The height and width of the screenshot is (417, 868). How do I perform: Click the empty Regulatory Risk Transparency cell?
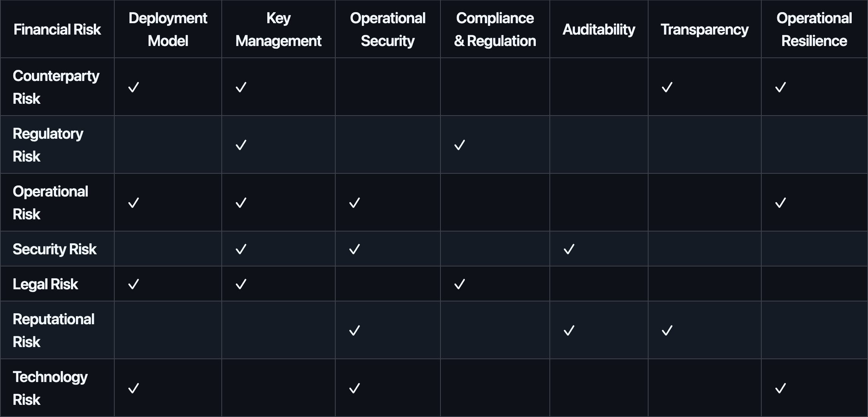tap(704, 145)
